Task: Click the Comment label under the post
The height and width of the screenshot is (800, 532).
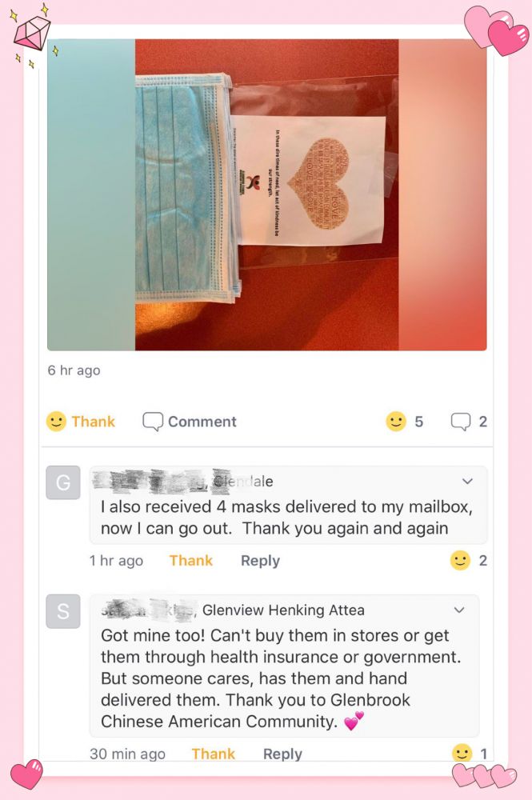Action: coord(202,422)
